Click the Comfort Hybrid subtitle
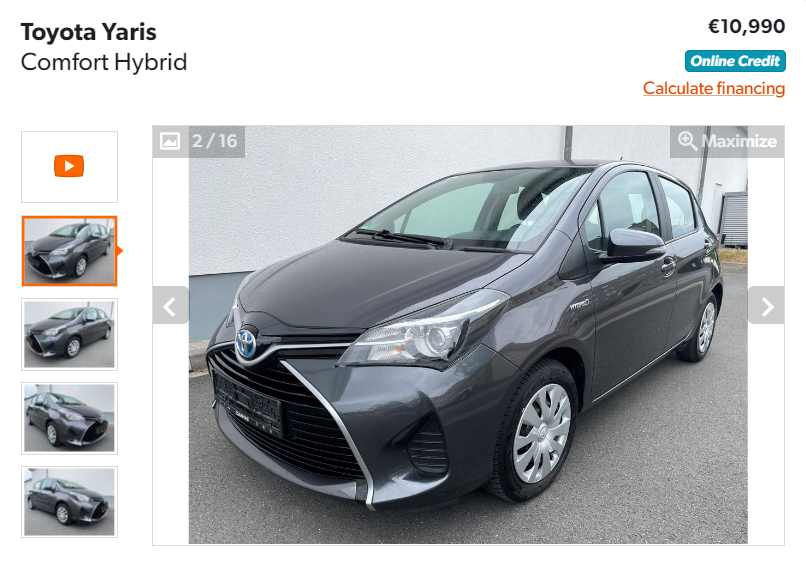The height and width of the screenshot is (567, 806). coord(104,62)
